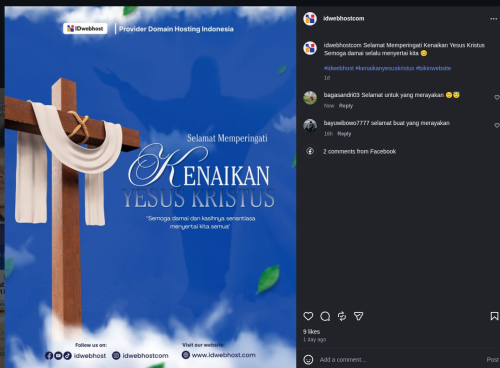Image resolution: width=500 pixels, height=368 pixels.
Task: Reply to bayuwibowo7777's comment
Action: [344, 134]
